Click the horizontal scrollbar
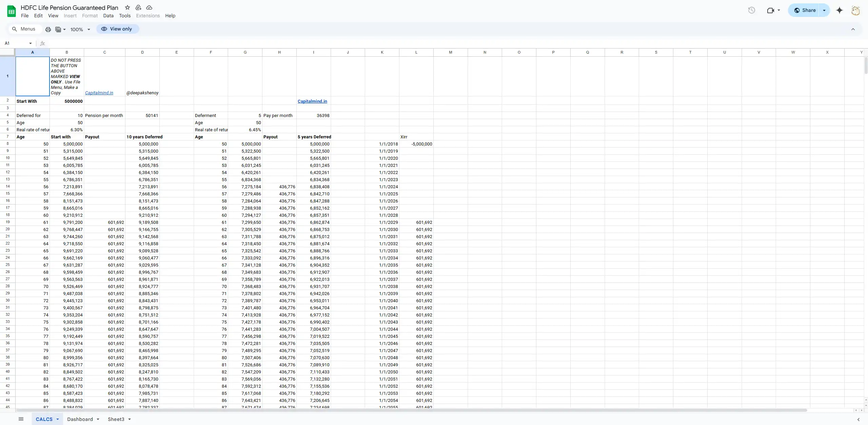 pyautogui.click(x=411, y=410)
